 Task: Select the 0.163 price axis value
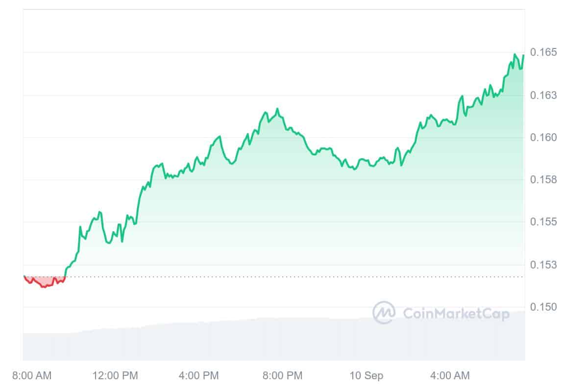(543, 95)
